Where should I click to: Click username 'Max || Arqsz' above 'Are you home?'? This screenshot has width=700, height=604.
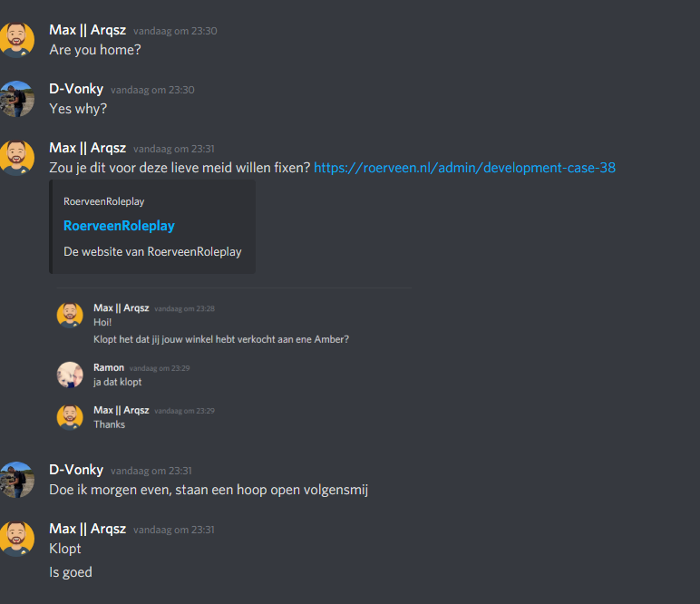point(87,30)
